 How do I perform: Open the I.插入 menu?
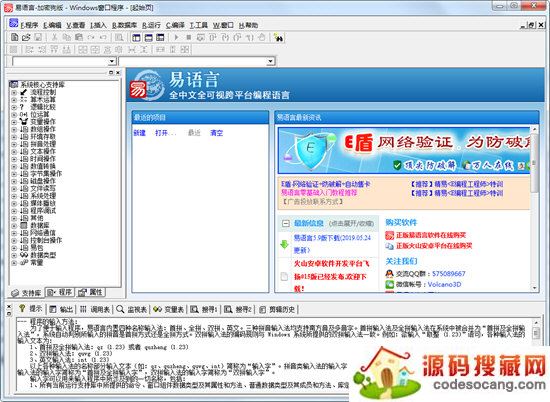98,25
